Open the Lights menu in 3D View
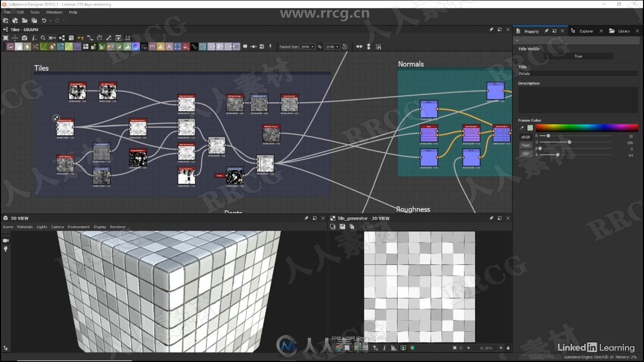Image resolution: width=644 pixels, height=362 pixels. click(42, 227)
